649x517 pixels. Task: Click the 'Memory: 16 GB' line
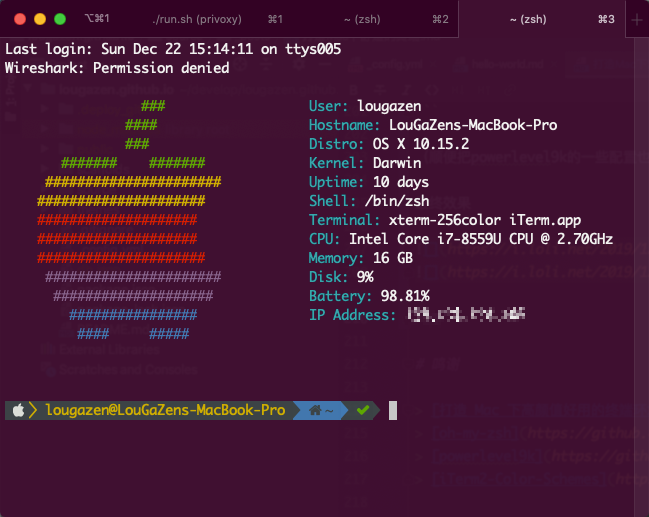pyautogui.click(x=361, y=258)
